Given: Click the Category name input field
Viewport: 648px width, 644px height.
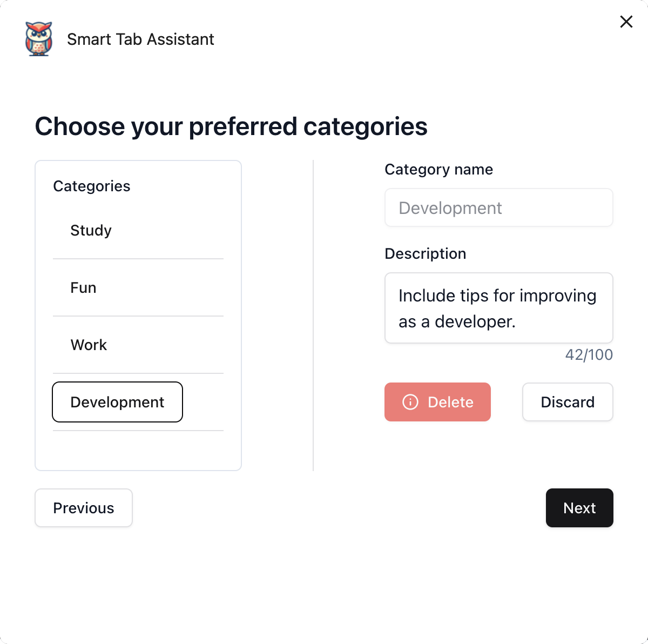Looking at the screenshot, I should 499,207.
